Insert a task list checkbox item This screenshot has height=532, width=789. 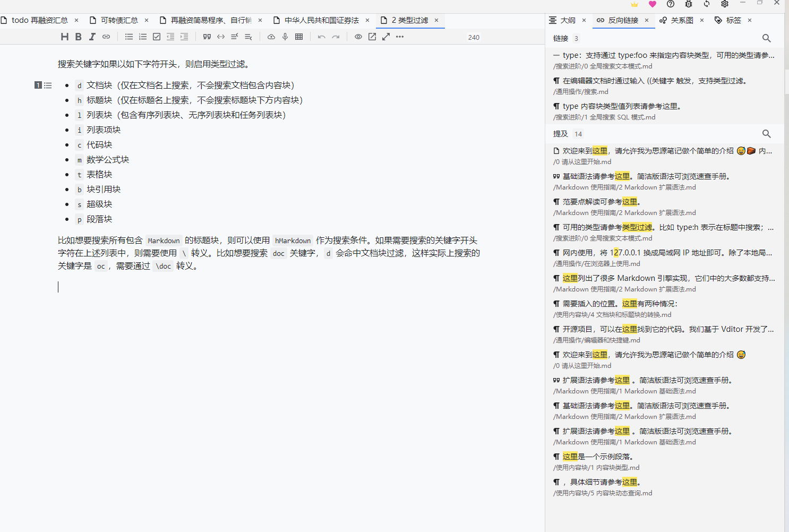pyautogui.click(x=157, y=37)
